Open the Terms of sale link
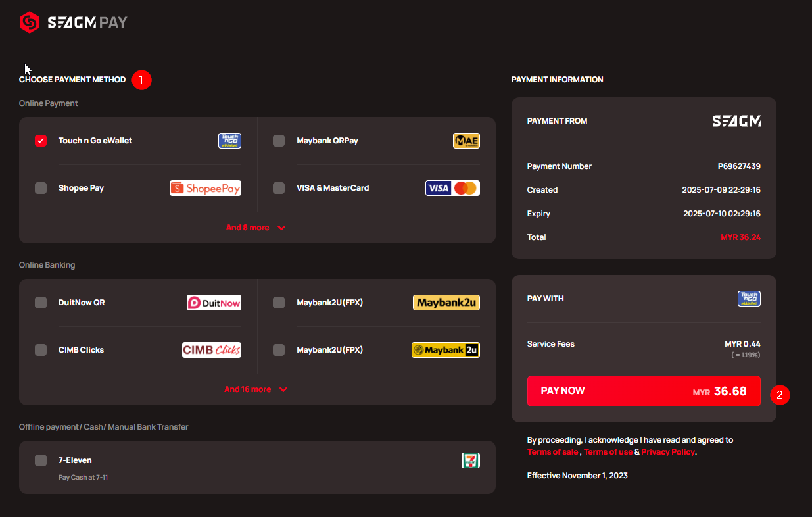The height and width of the screenshot is (517, 812). coord(552,452)
